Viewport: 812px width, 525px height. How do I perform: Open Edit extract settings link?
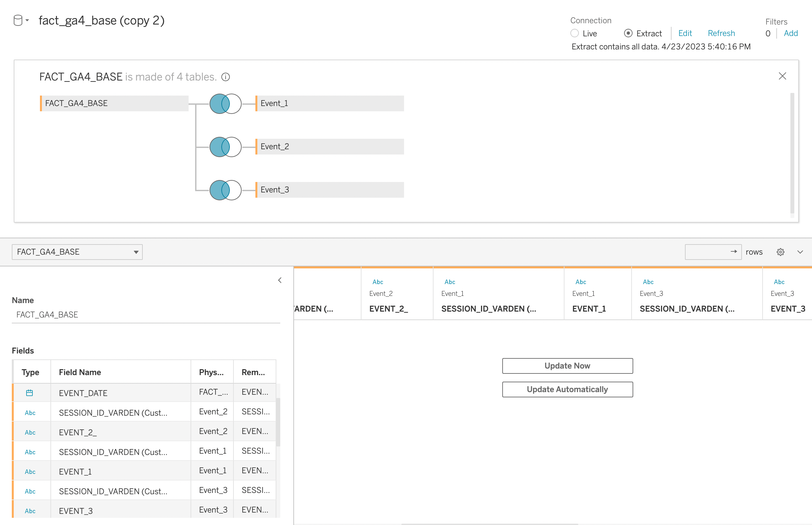pos(685,33)
